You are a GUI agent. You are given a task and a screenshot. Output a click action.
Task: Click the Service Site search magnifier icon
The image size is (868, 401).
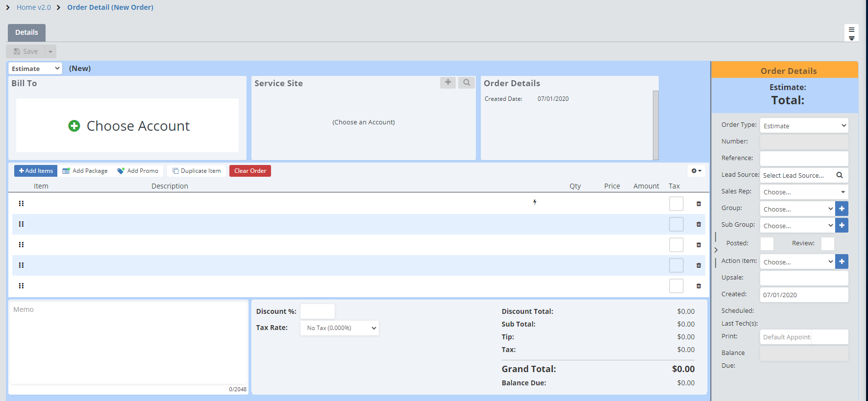(467, 83)
